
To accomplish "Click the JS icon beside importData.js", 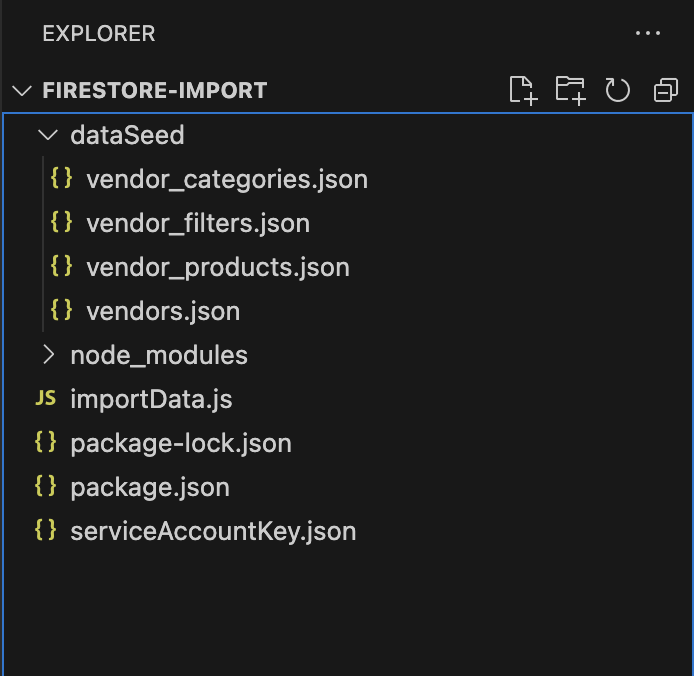I will [x=45, y=399].
